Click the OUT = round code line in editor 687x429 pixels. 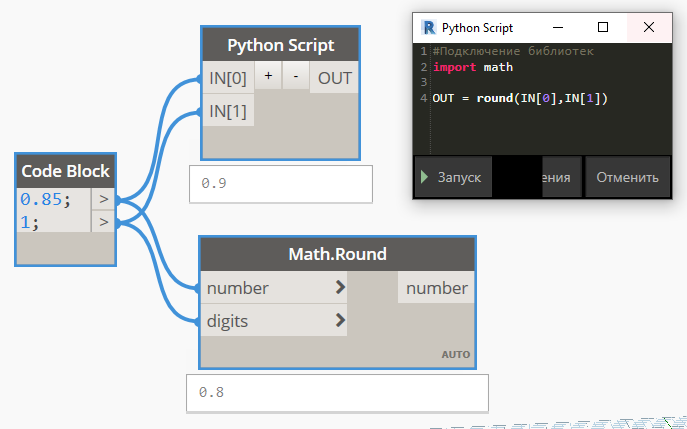[520, 98]
